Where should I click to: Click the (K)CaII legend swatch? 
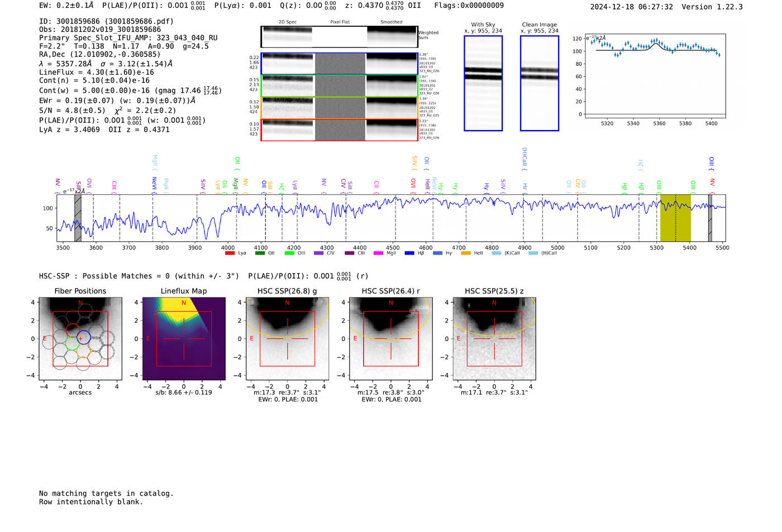(497, 253)
